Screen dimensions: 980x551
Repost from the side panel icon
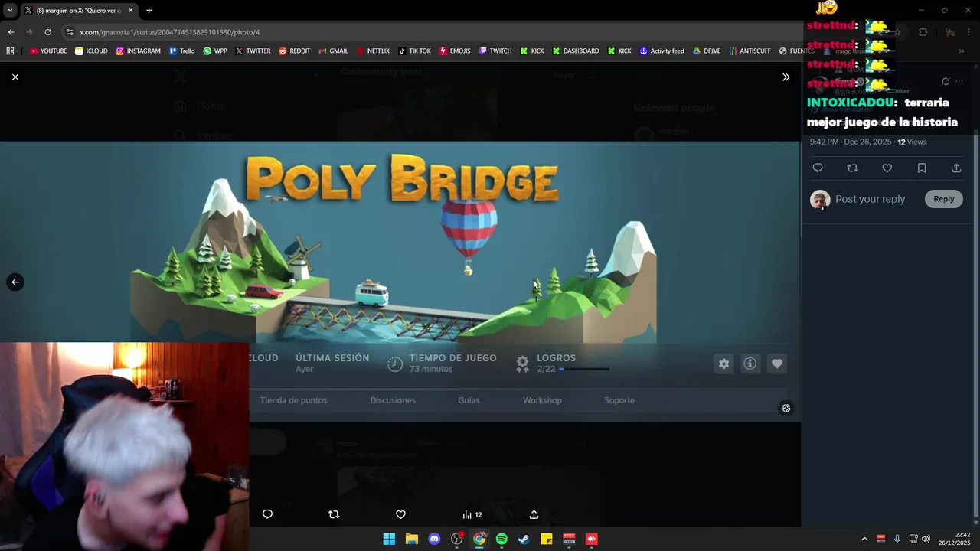click(852, 168)
